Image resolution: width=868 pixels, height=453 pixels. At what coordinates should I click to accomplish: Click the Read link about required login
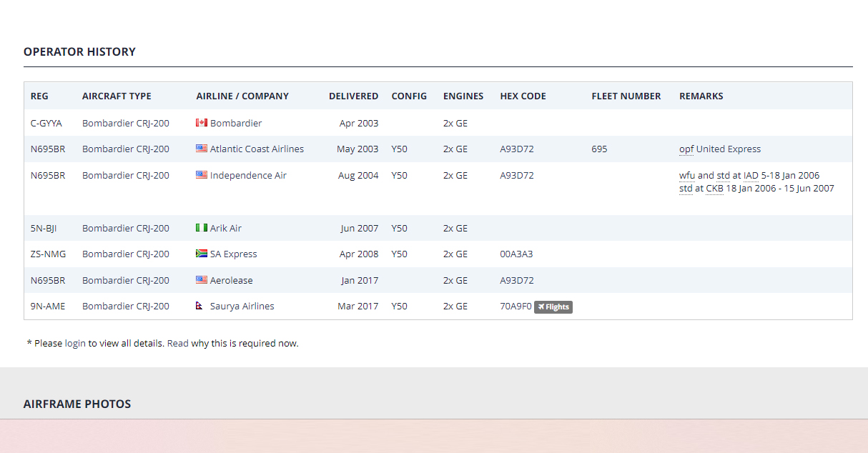click(x=177, y=344)
